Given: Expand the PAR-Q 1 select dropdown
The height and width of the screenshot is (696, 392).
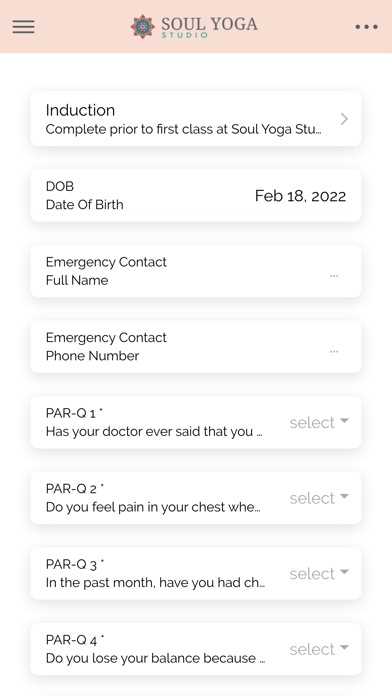Looking at the screenshot, I should point(319,422).
